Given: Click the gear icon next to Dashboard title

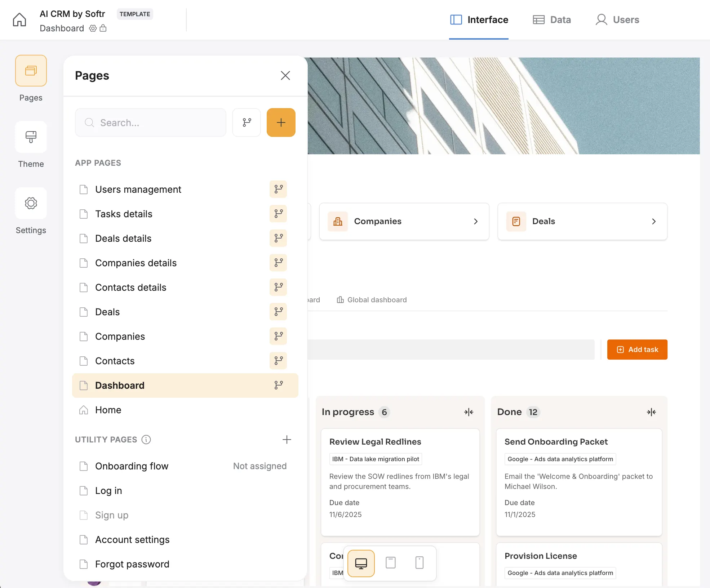Looking at the screenshot, I should pos(92,28).
